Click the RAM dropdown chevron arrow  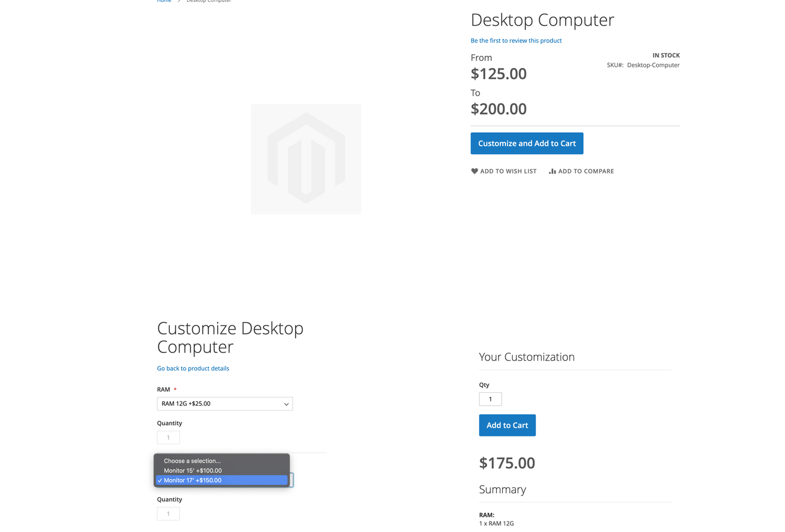coord(286,404)
